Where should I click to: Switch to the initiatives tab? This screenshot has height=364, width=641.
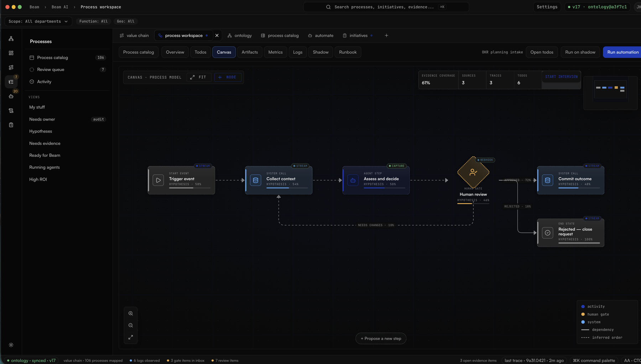(x=358, y=35)
